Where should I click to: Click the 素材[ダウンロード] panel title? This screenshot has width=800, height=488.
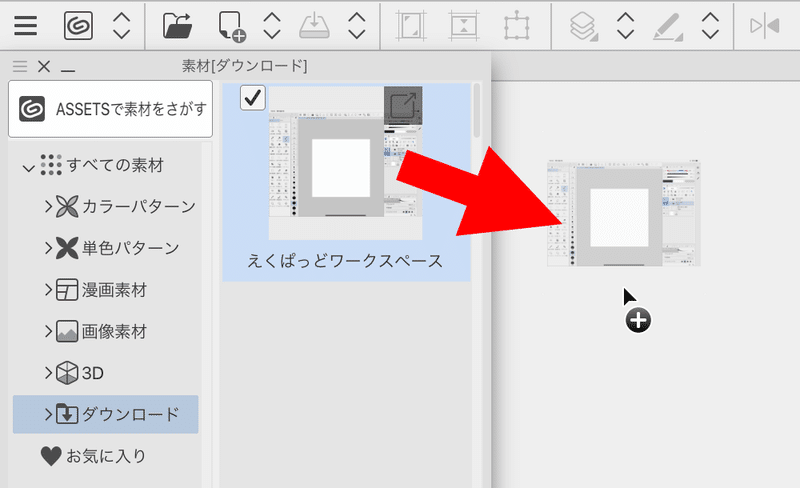coord(244,66)
